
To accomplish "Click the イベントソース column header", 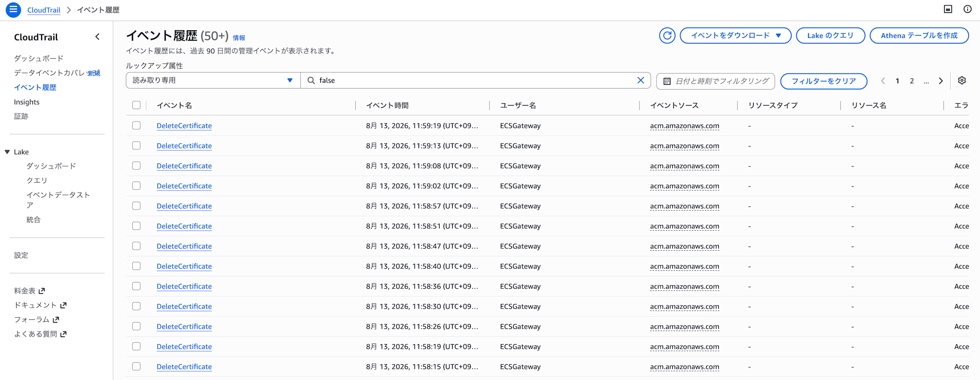I will (x=674, y=105).
